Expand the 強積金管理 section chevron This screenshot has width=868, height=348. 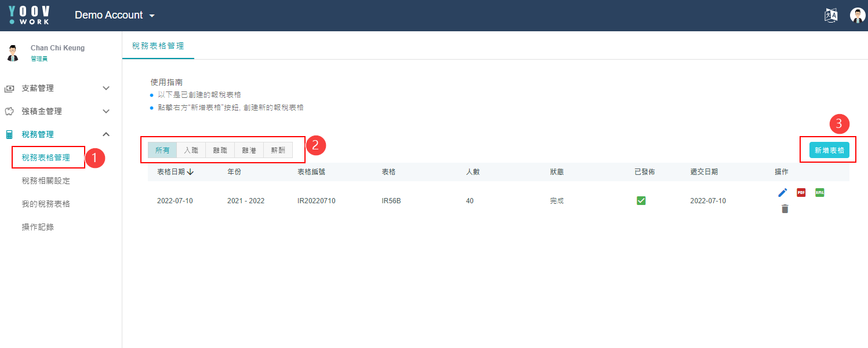(x=106, y=111)
